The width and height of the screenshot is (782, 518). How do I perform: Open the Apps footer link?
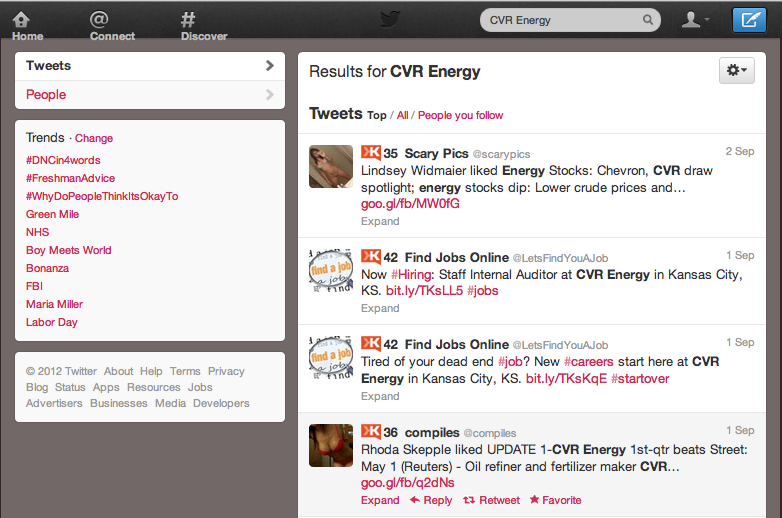point(106,387)
